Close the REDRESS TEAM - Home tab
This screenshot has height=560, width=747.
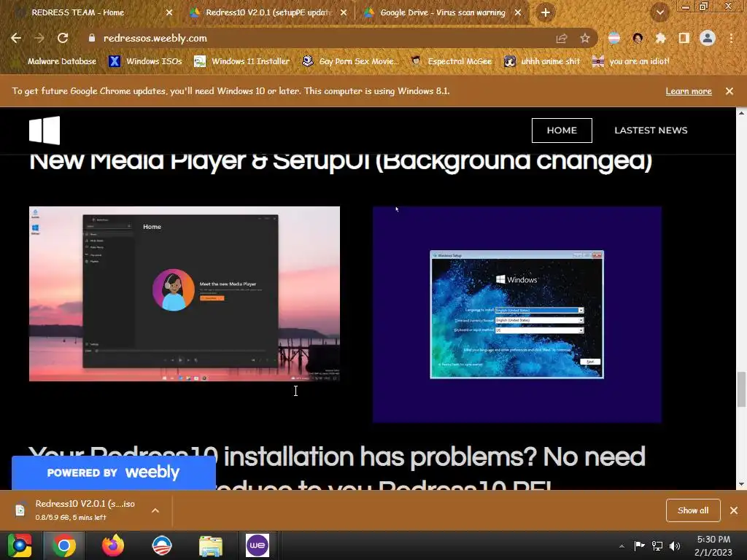coord(169,12)
